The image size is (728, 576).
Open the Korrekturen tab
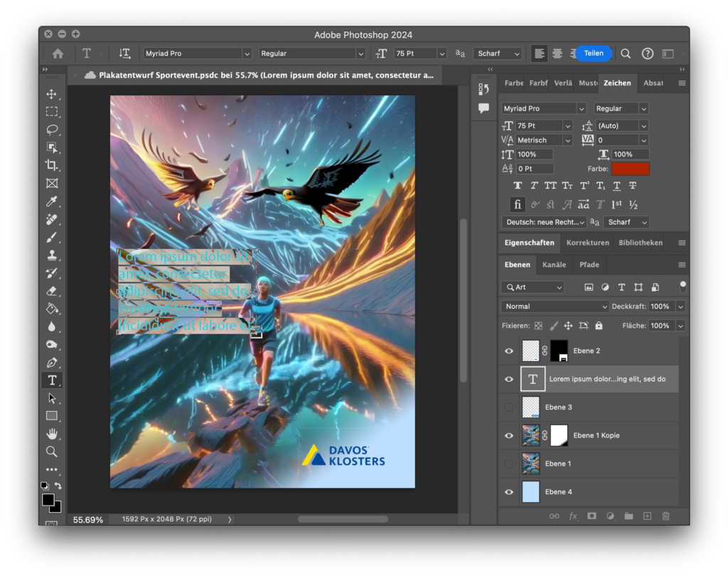[587, 242]
